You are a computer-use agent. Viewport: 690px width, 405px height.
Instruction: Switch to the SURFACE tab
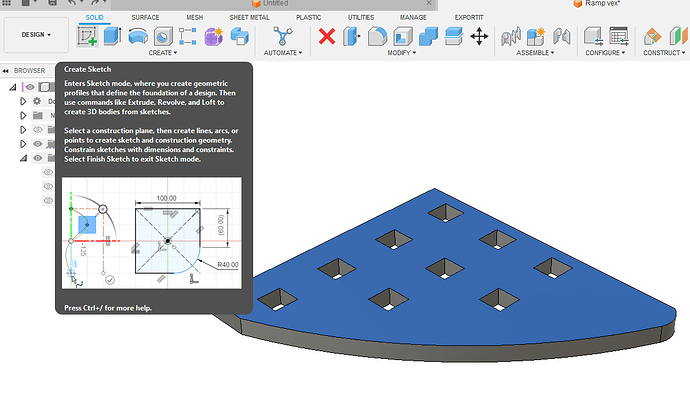145,18
